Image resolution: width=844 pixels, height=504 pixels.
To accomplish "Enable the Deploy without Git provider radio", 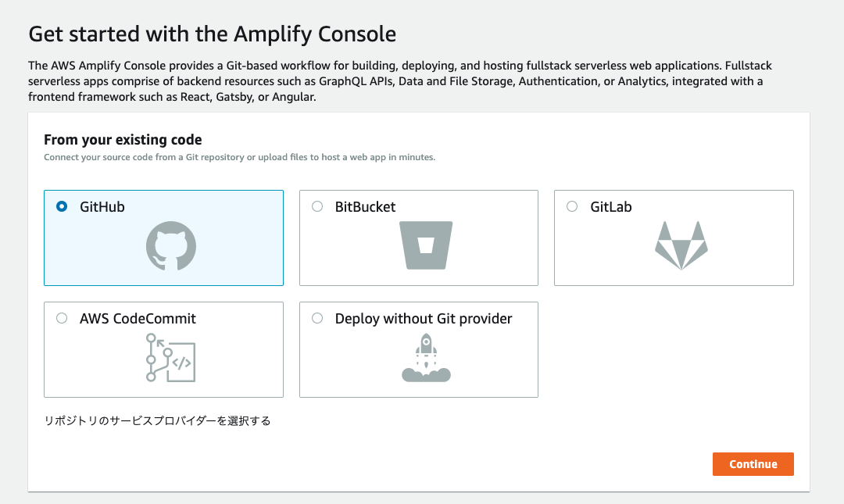I will pos(317,318).
